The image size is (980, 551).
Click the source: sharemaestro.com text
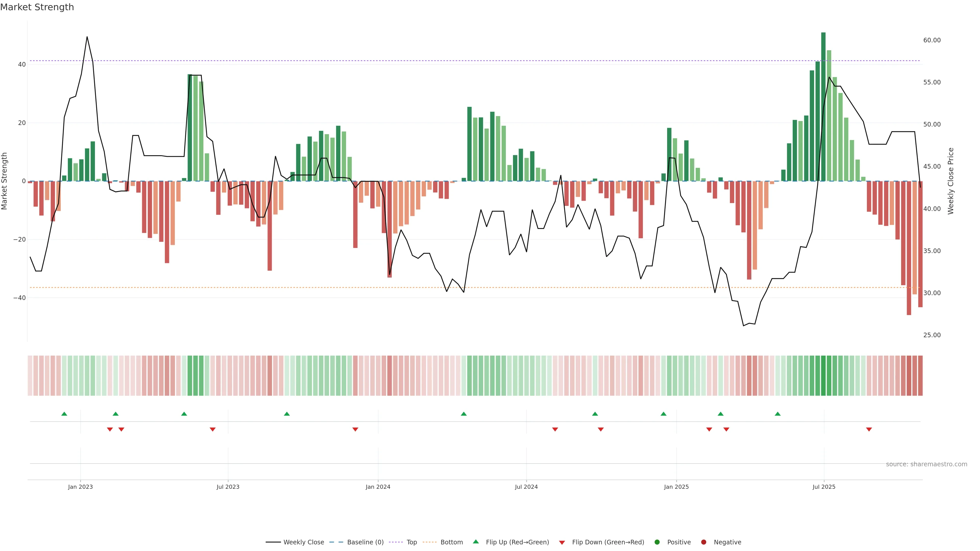click(926, 464)
